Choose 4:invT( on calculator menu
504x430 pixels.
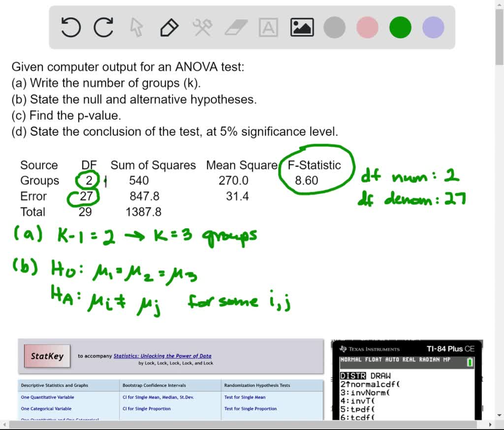357,401
